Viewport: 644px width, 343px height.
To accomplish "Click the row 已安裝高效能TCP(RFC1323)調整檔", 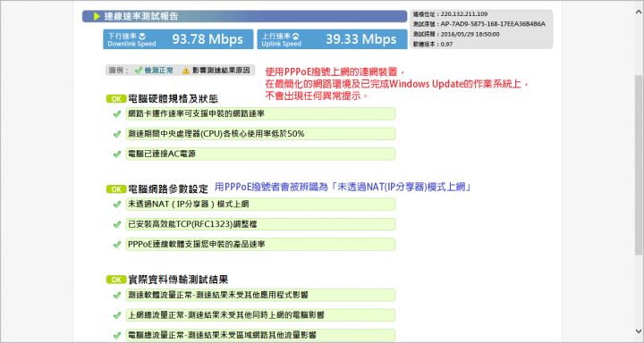I will pos(260,224).
